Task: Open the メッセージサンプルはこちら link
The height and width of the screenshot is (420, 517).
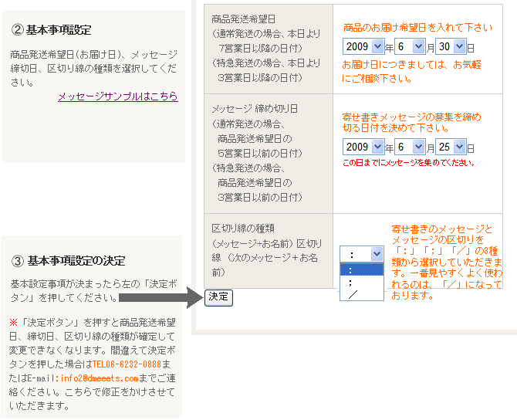Action: point(117,97)
